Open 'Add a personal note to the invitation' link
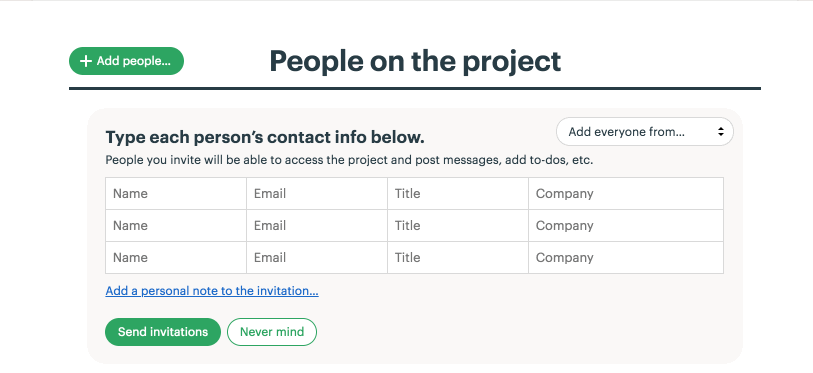Image resolution: width=813 pixels, height=373 pixels. point(212,291)
